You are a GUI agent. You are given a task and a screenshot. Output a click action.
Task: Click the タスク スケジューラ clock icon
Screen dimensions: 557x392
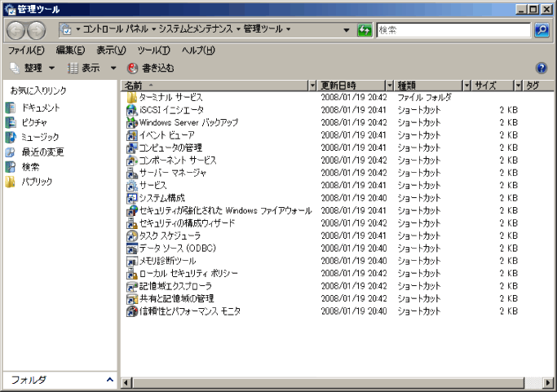coord(132,236)
